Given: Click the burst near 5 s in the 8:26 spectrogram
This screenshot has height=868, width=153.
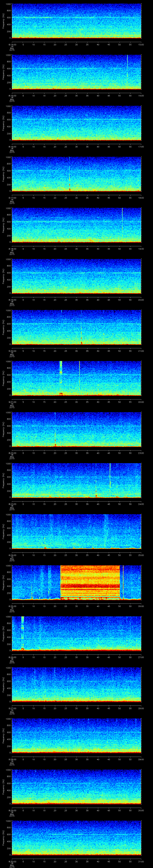Looking at the screenshot, I should (x=23, y=633).
